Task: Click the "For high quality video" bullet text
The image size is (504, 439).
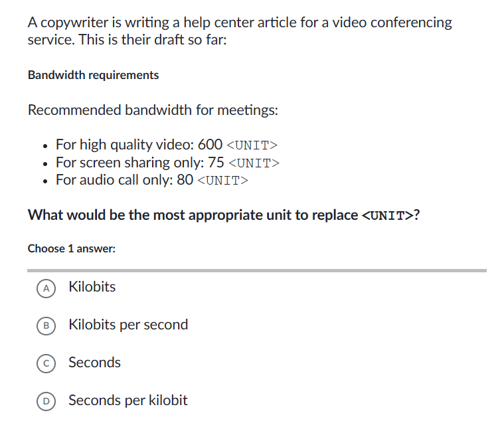Action: pos(124,144)
